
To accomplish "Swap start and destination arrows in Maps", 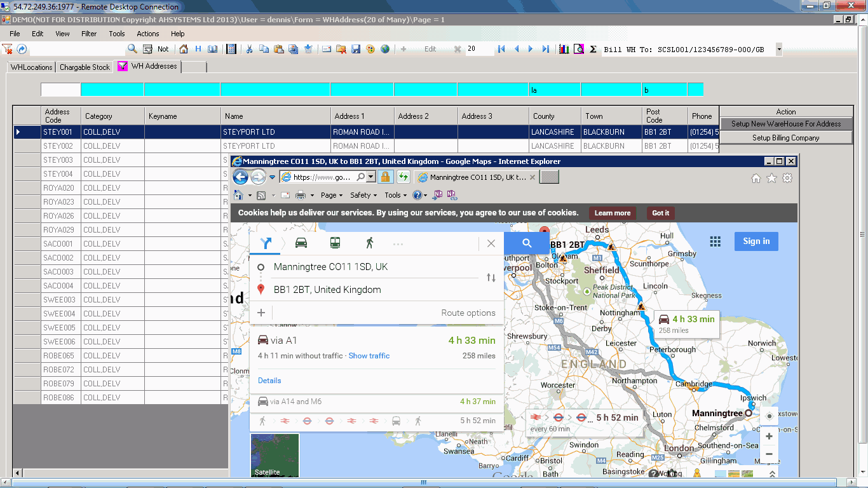I will click(x=491, y=278).
